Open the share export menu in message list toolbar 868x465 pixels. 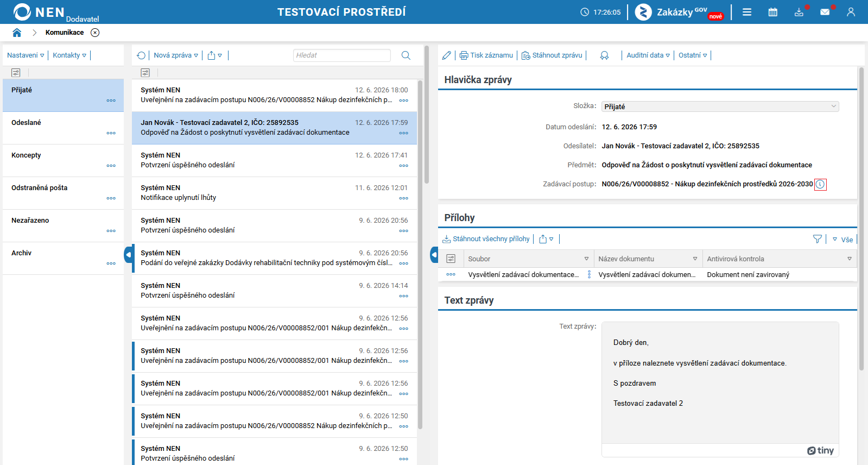click(x=214, y=55)
